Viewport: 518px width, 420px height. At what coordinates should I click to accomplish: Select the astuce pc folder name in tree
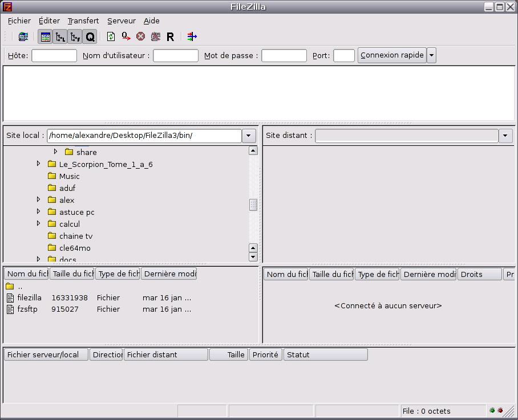click(77, 212)
